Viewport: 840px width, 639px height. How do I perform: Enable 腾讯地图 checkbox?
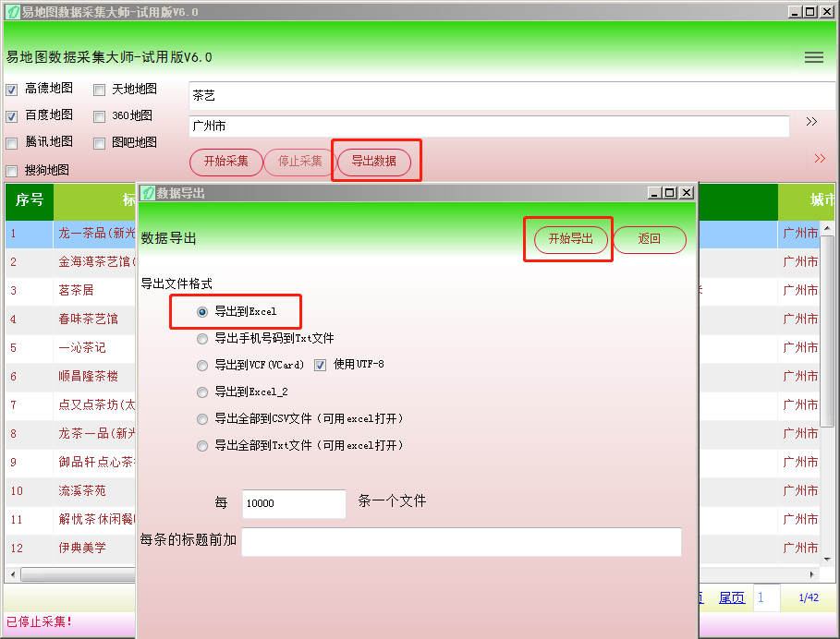click(12, 143)
